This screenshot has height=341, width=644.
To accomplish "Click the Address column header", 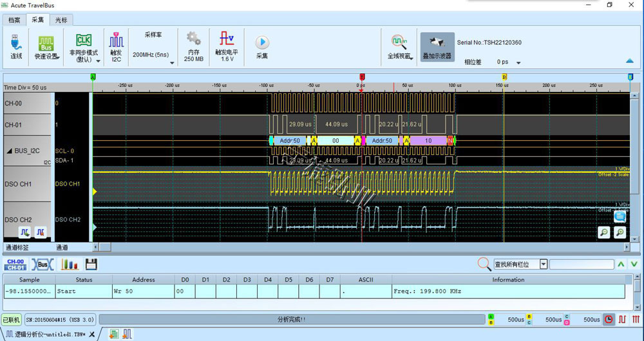I will (144, 279).
